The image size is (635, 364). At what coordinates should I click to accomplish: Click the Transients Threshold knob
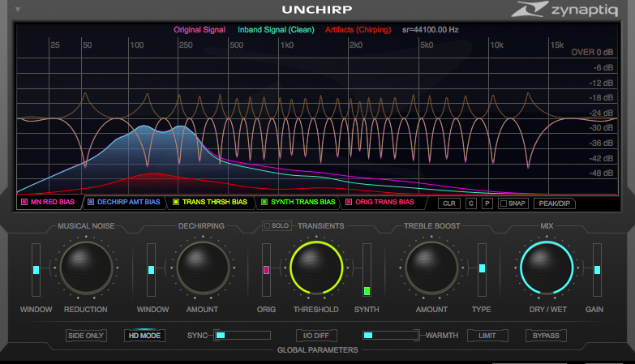click(316, 268)
